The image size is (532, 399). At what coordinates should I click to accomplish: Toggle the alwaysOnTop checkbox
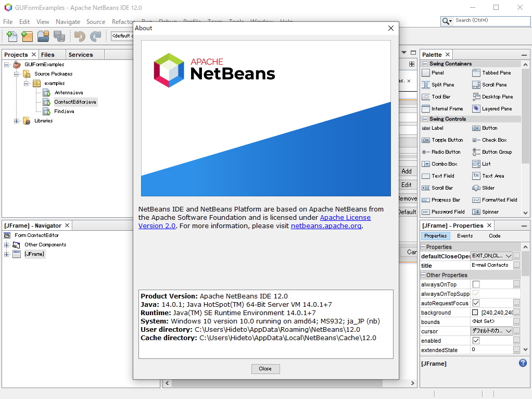pos(476,284)
